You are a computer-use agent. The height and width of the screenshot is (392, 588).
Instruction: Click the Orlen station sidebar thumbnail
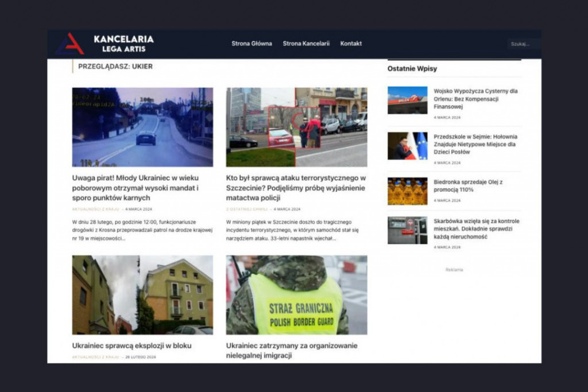pyautogui.click(x=407, y=100)
